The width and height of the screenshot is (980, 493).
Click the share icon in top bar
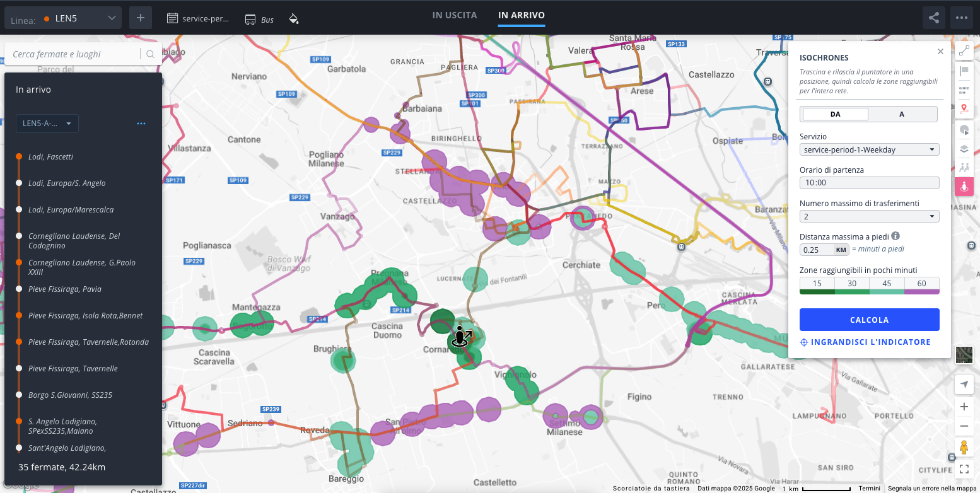934,18
